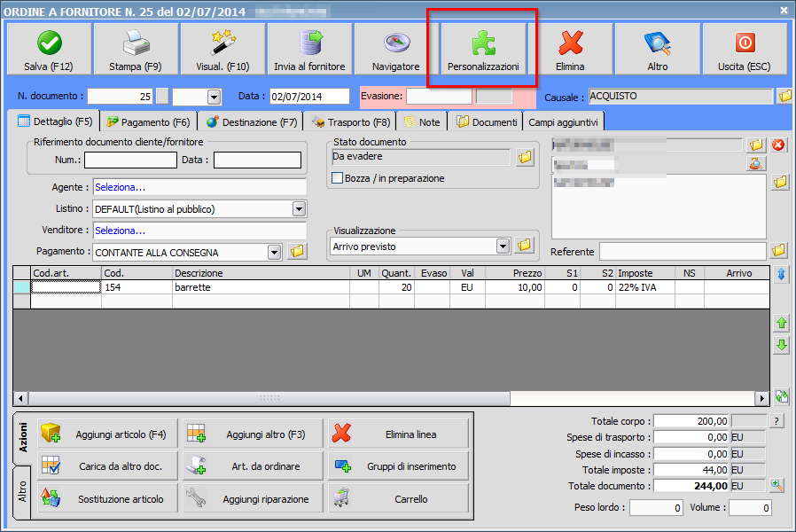Click the question mark beside Totale corpo
The height and width of the screenshot is (532, 796).
pos(776,421)
